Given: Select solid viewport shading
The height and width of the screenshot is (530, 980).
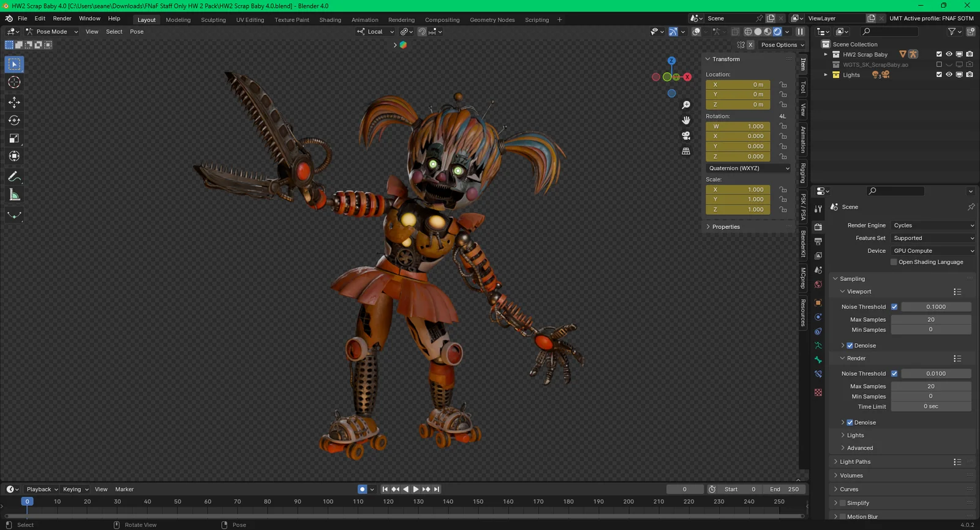Looking at the screenshot, I should point(758,32).
